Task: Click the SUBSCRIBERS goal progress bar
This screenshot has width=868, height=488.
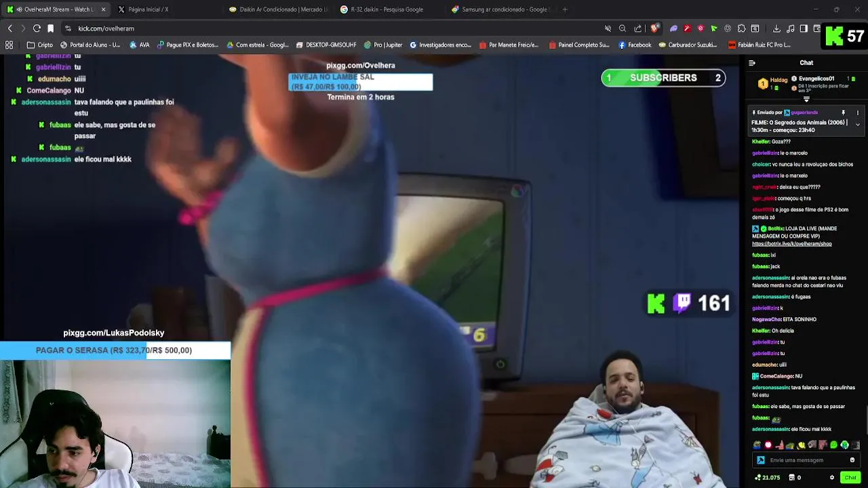Action: click(x=663, y=78)
